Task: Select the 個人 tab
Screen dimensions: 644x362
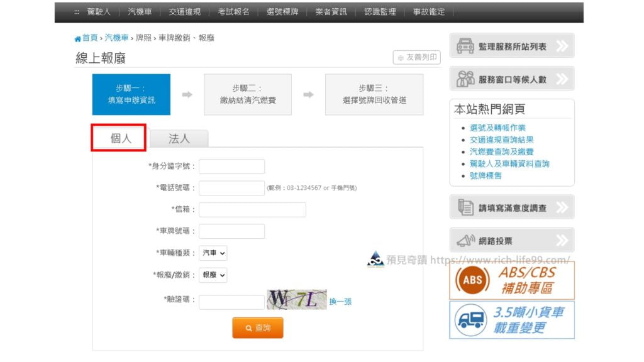Action: 119,138
